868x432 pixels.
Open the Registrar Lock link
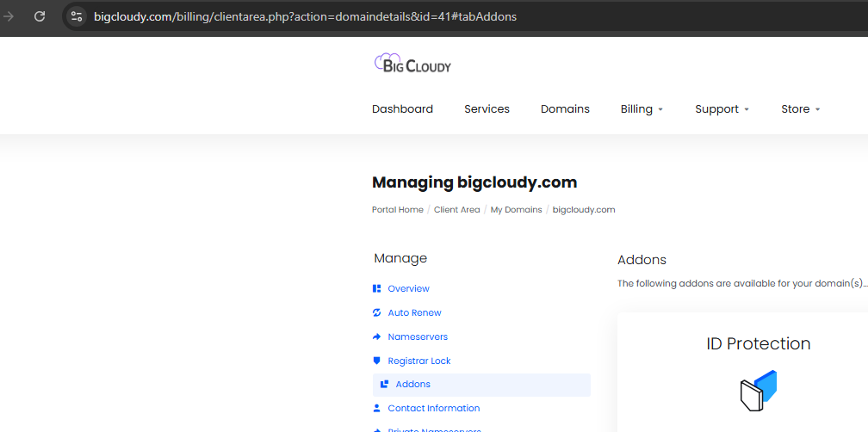419,361
